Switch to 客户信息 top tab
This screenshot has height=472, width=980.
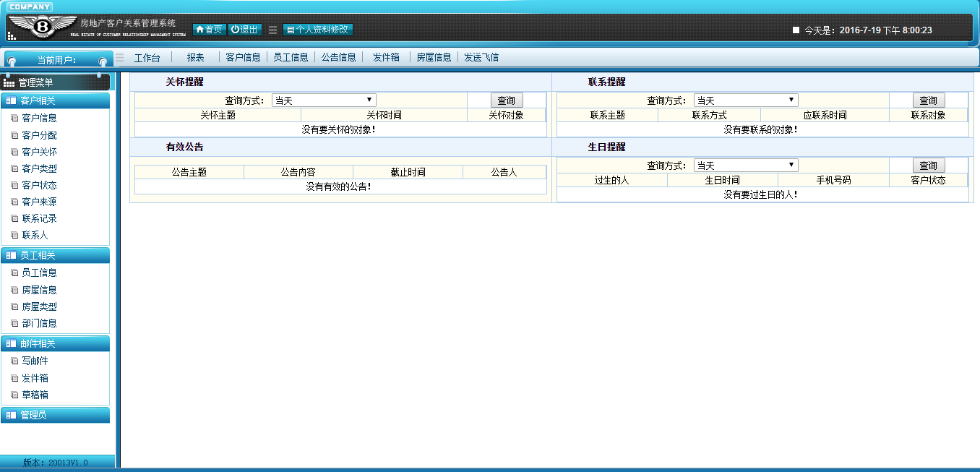tap(243, 57)
